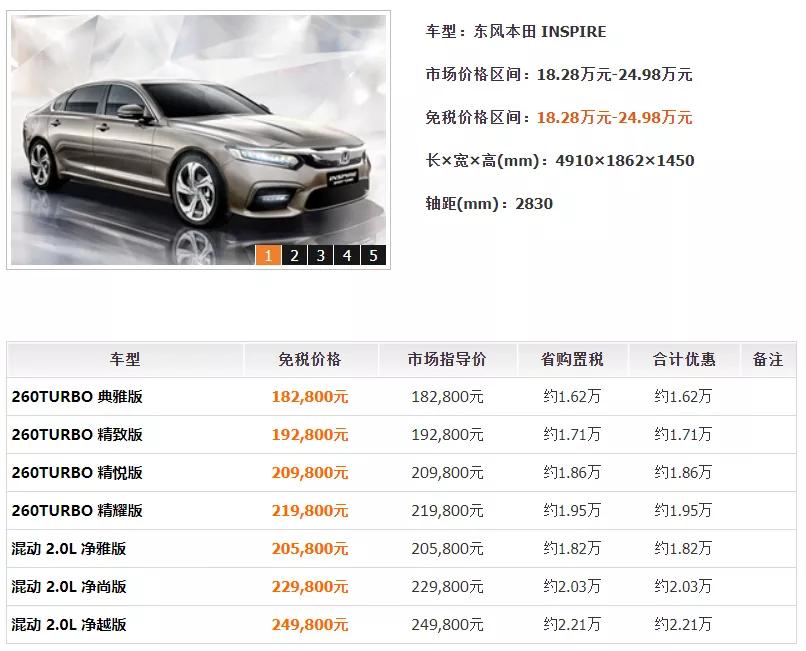This screenshot has height=651, width=806.
Task: Click the 轴距 2830 wheelbase text
Action: [489, 204]
